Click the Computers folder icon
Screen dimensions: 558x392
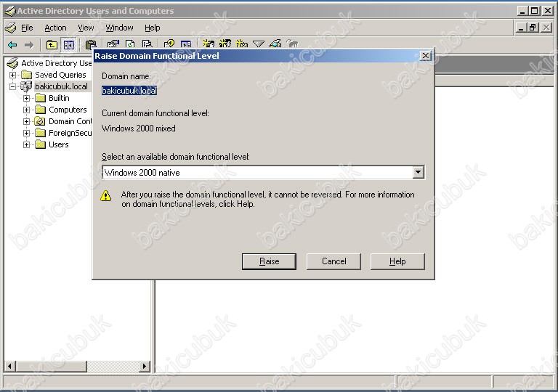[40, 110]
